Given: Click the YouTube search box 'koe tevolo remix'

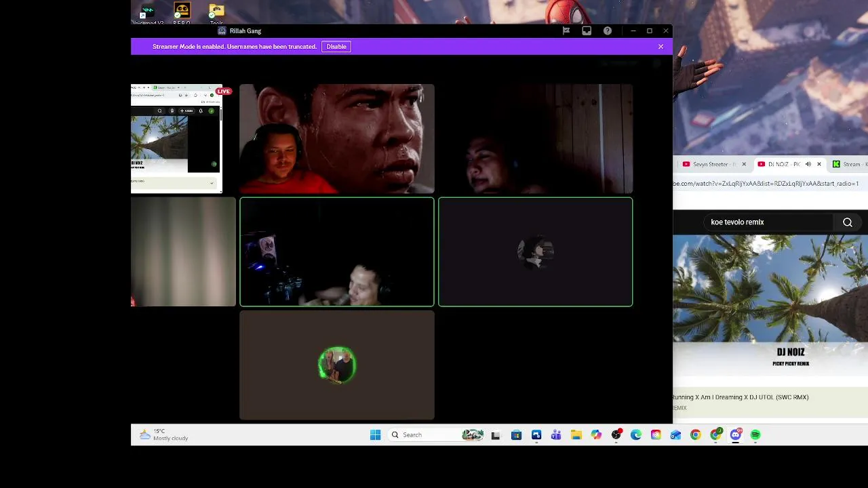Looking at the screenshot, I should coord(768,222).
